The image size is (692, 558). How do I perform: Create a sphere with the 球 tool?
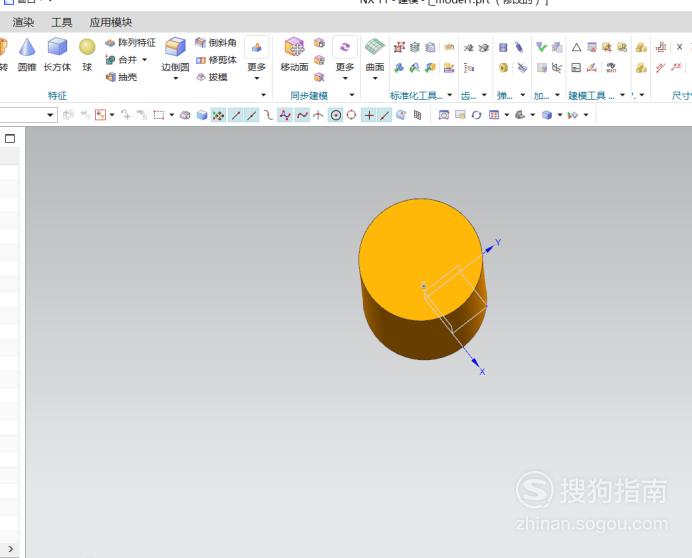click(87, 54)
